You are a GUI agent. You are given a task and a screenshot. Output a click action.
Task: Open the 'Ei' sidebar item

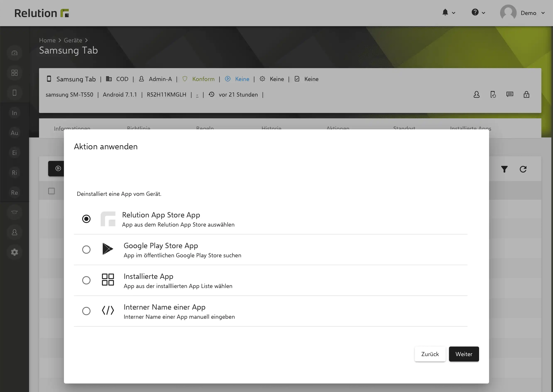click(15, 153)
